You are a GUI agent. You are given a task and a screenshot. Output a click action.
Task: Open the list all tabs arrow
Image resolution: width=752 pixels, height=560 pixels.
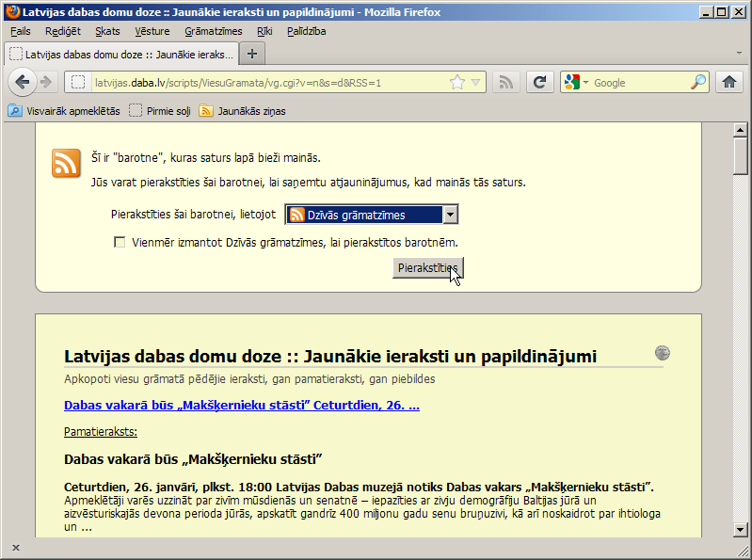point(739,53)
